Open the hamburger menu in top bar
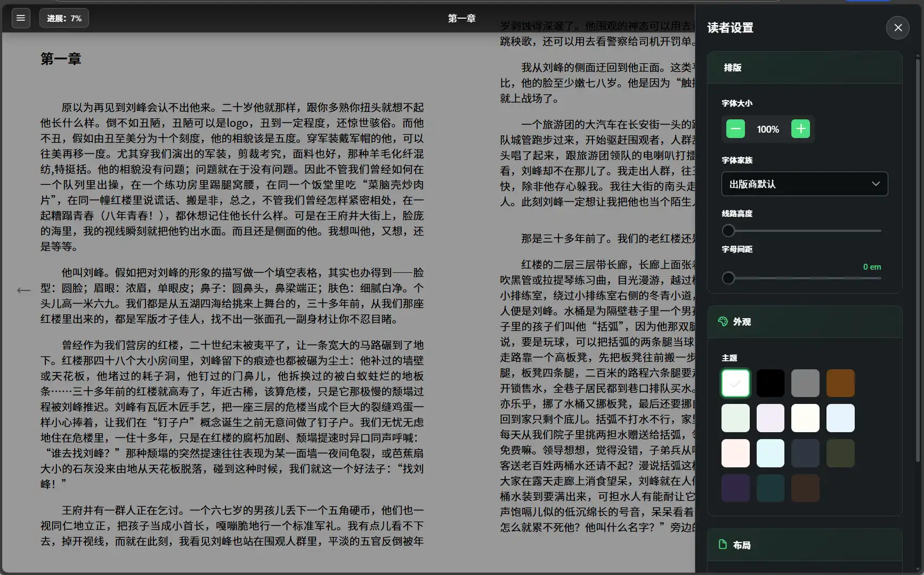This screenshot has height=575, width=924. 21,18
